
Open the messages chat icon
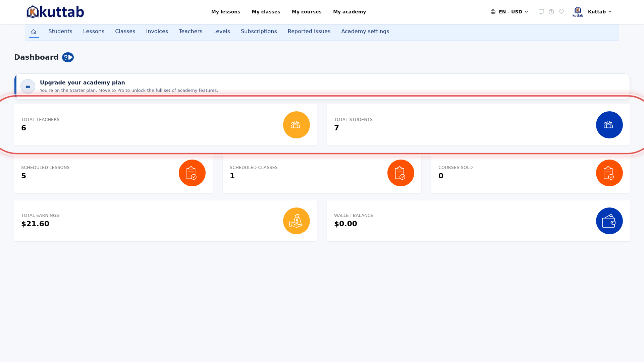pos(541,12)
